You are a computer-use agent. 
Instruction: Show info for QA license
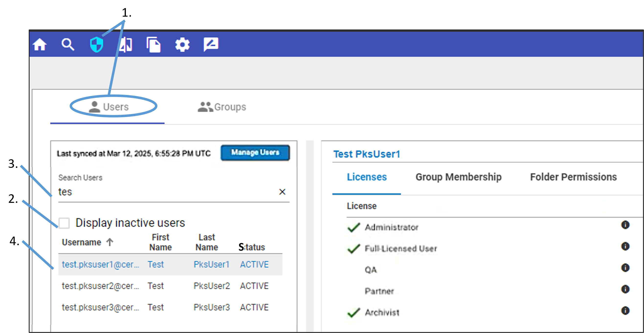pos(625,267)
